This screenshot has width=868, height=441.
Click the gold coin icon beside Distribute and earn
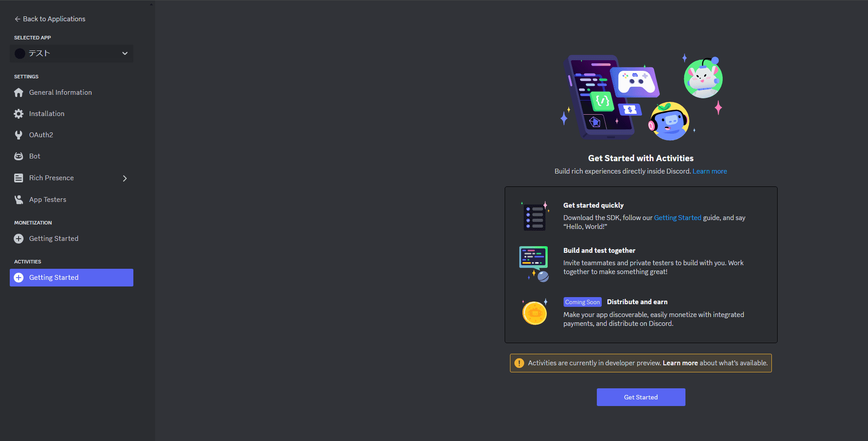pos(535,312)
